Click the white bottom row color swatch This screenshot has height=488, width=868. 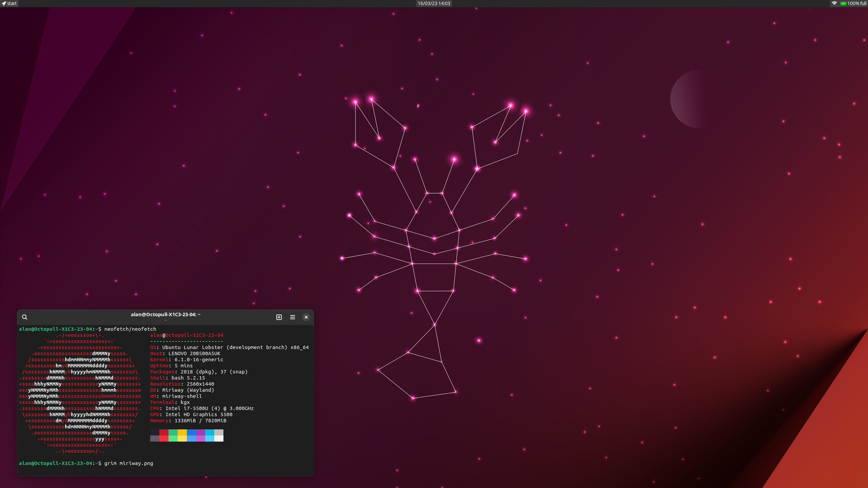tap(219, 439)
